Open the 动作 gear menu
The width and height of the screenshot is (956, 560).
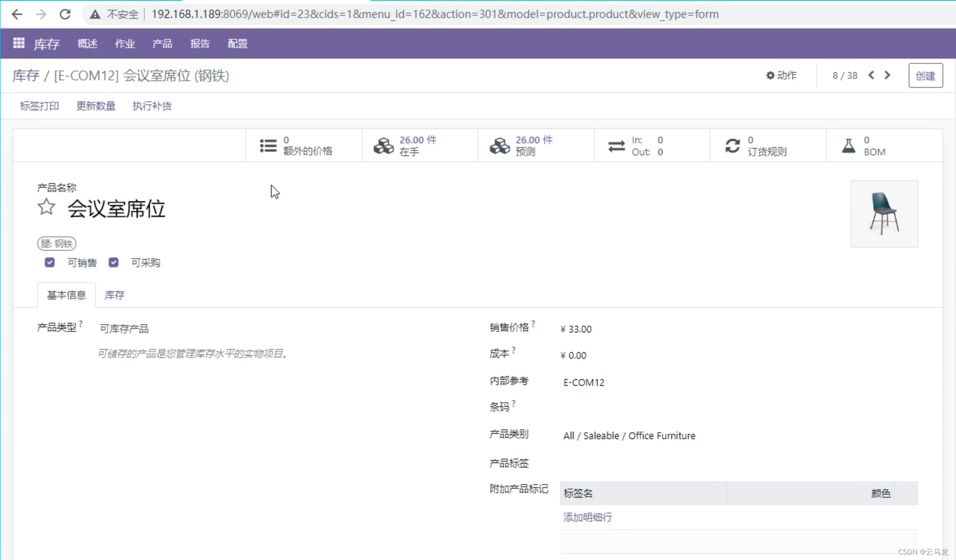781,75
